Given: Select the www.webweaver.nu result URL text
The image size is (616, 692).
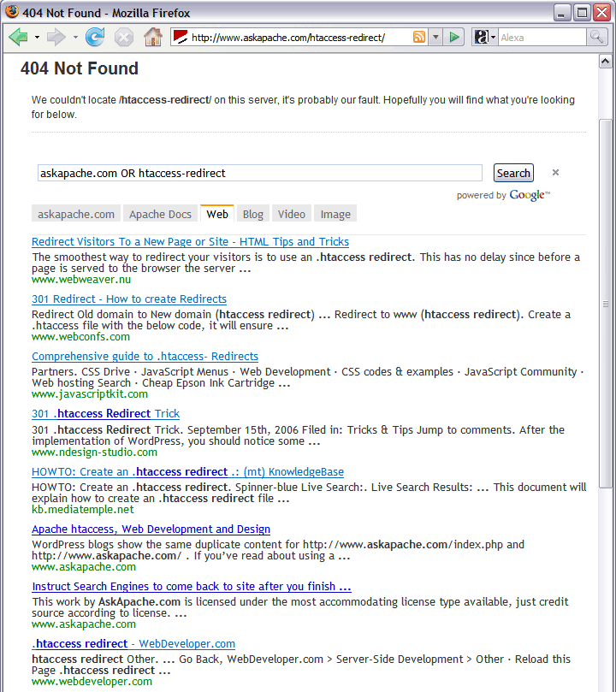Looking at the screenshot, I should tap(81, 280).
